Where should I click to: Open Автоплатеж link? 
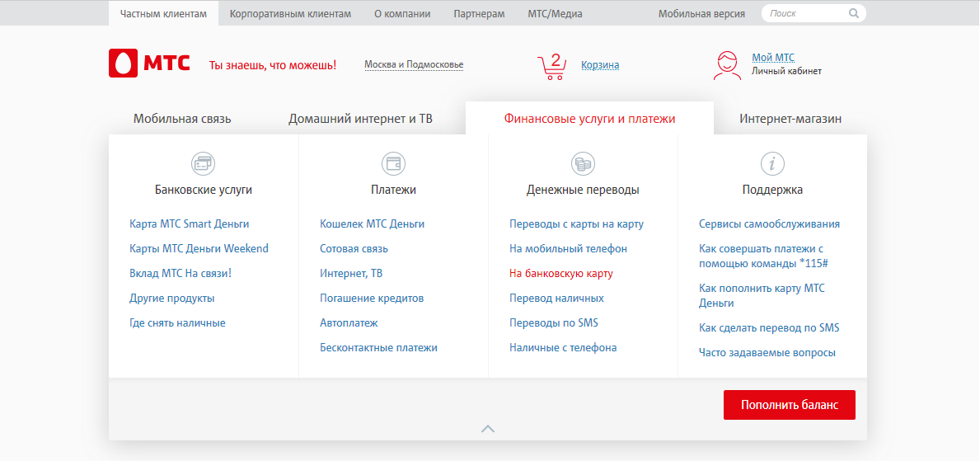coord(349,323)
